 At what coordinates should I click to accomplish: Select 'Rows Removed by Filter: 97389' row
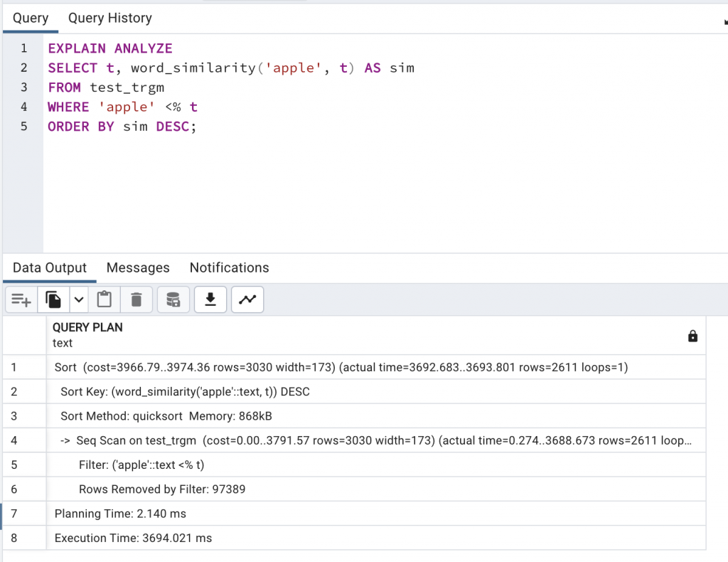point(376,489)
